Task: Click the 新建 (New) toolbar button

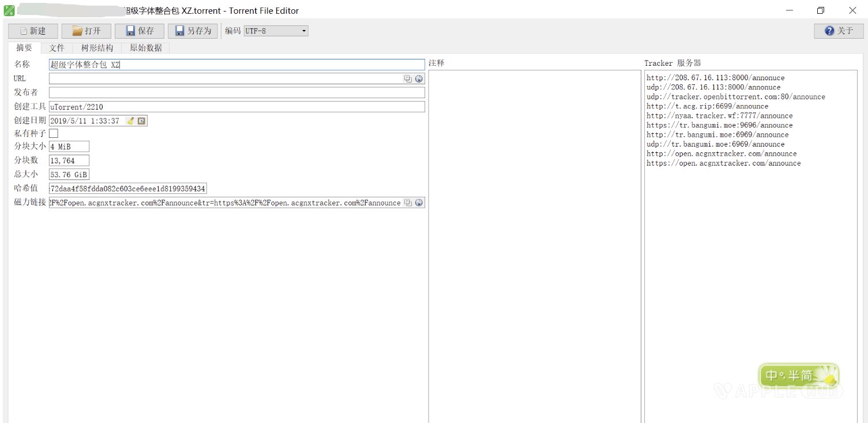Action: (x=33, y=31)
